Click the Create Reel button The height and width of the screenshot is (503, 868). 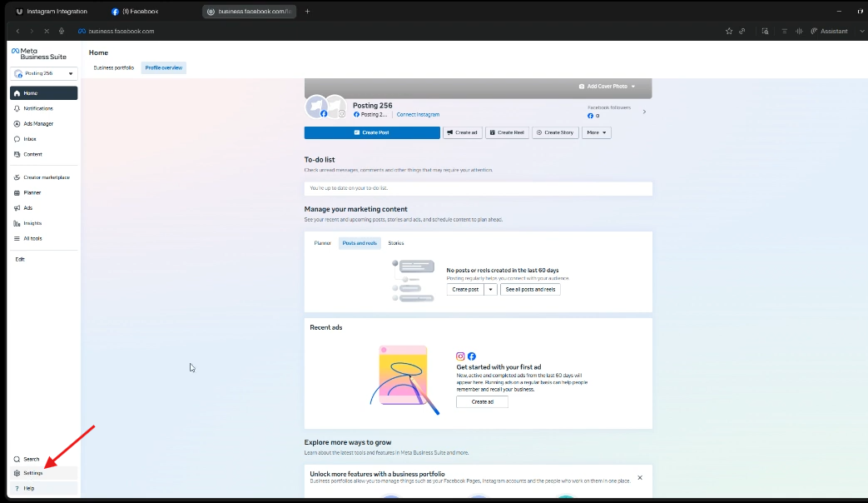(507, 132)
